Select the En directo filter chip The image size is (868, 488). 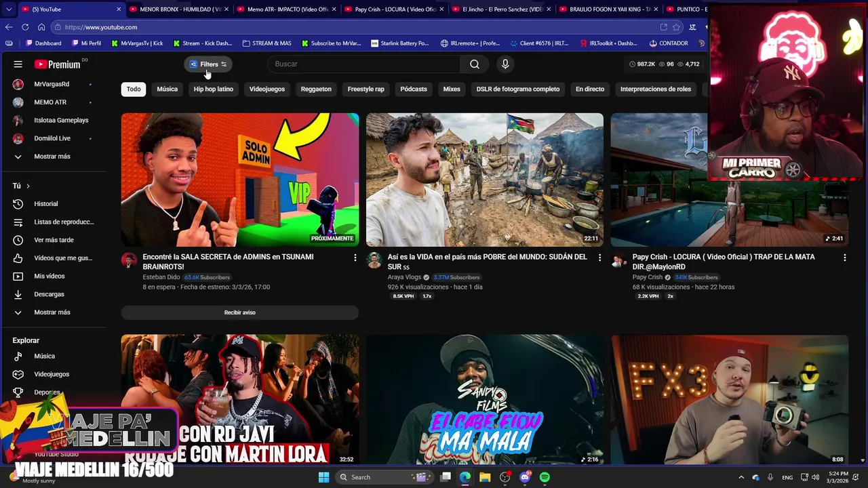590,89
